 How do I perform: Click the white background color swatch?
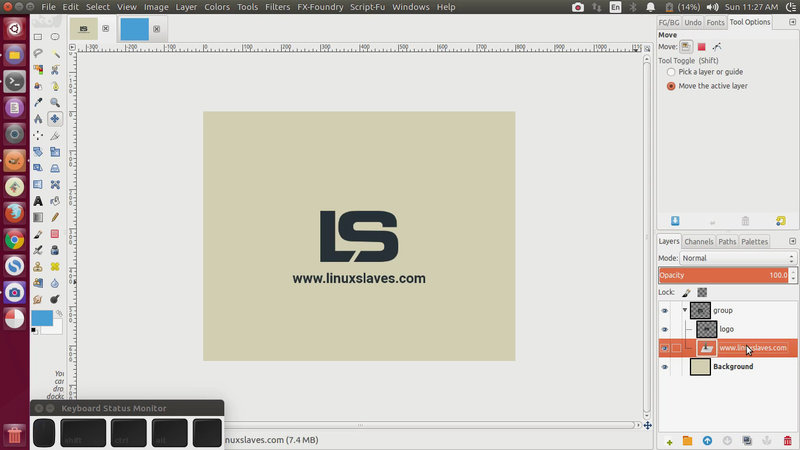click(x=53, y=329)
